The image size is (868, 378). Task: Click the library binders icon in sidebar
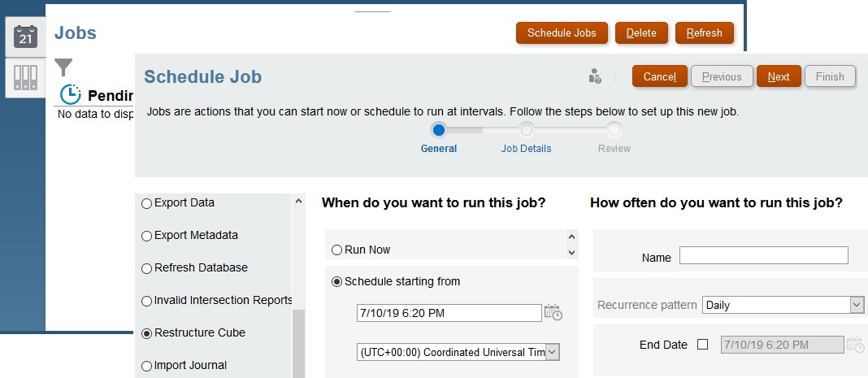[x=25, y=77]
